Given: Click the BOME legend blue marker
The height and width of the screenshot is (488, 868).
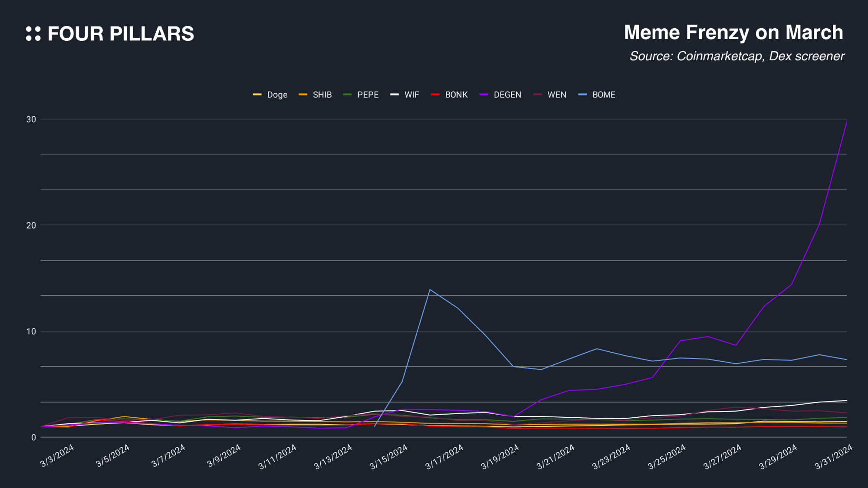Looking at the screenshot, I should [583, 95].
